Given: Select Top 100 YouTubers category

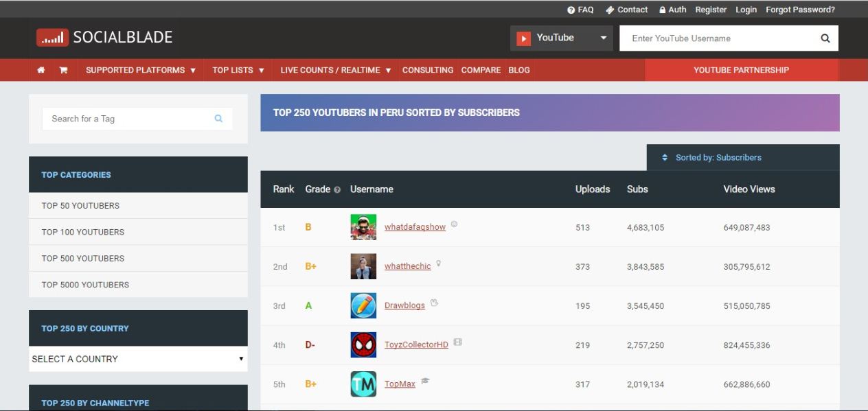Looking at the screenshot, I should coord(82,232).
